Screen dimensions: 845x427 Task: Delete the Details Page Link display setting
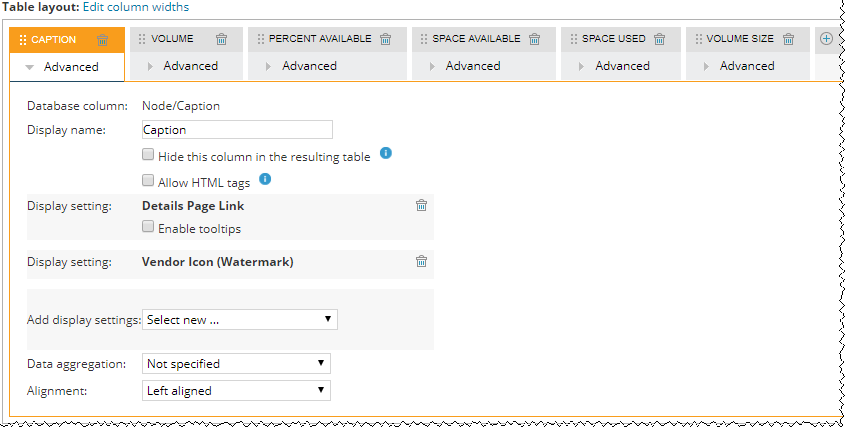422,205
